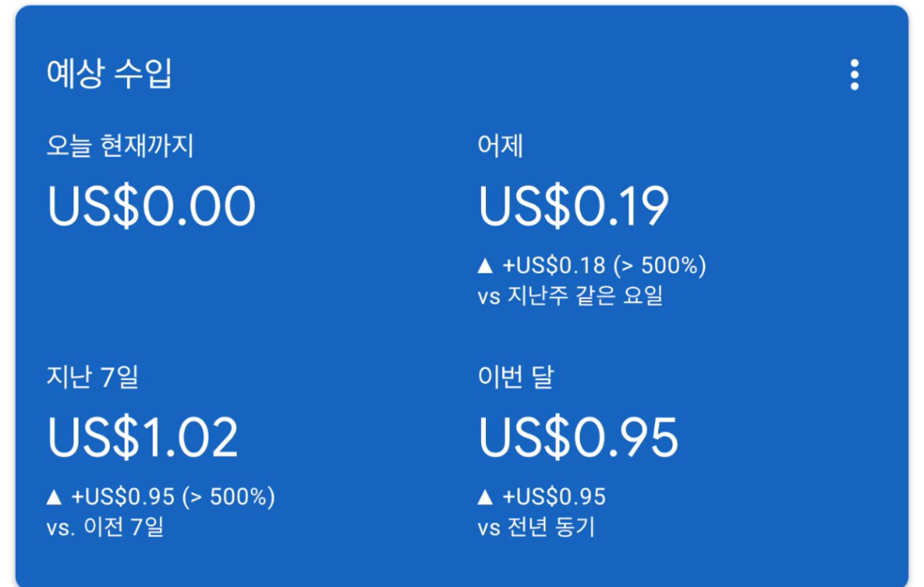Select the 이번 달 label
Viewport: 924px width, 587px height.
(516, 378)
